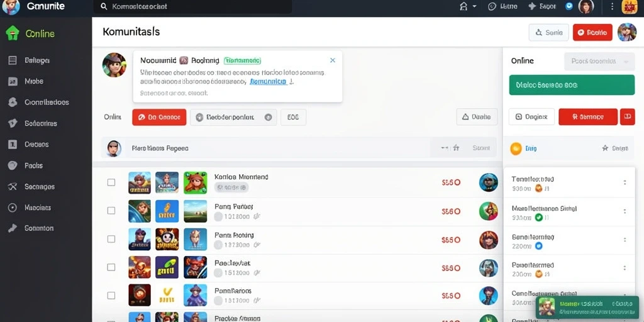Click the Serrie button in page header

click(x=548, y=33)
